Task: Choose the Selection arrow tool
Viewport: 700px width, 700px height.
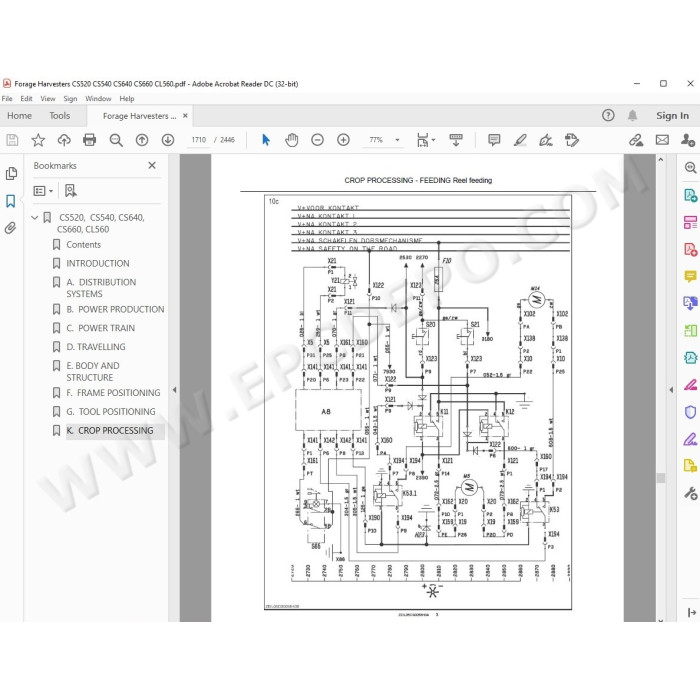Action: (266, 140)
